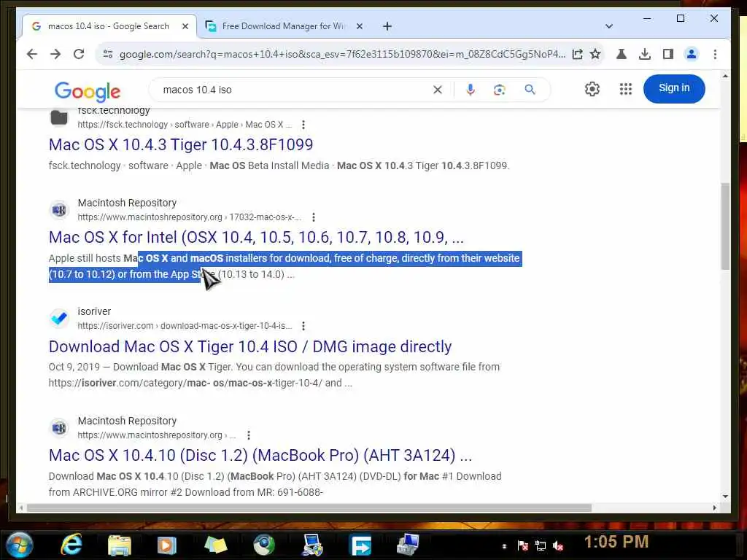Open more options for isoriver result
This screenshot has width=747, height=560.
(x=303, y=326)
